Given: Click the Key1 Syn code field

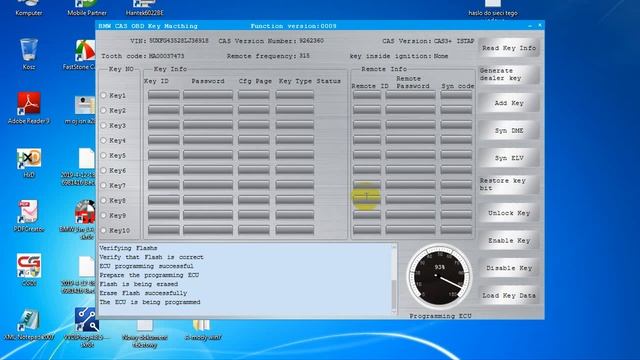Looking at the screenshot, I should pos(456,95).
